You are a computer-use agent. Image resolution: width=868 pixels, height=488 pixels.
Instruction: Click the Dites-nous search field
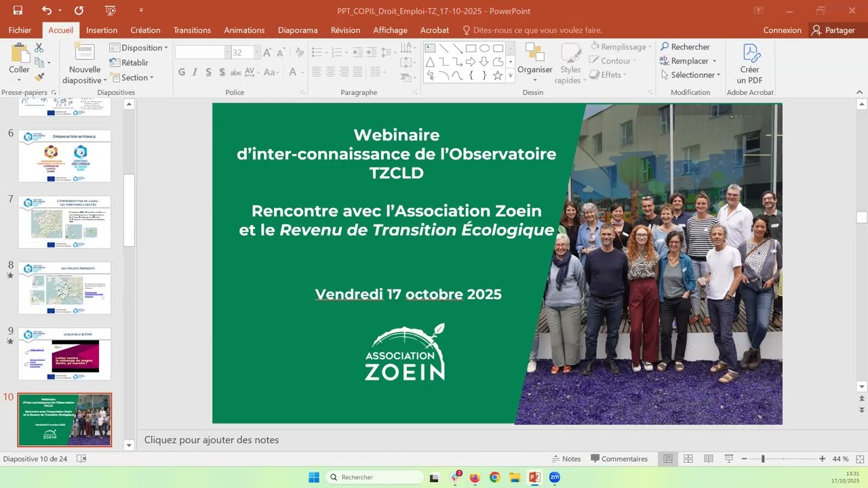532,30
